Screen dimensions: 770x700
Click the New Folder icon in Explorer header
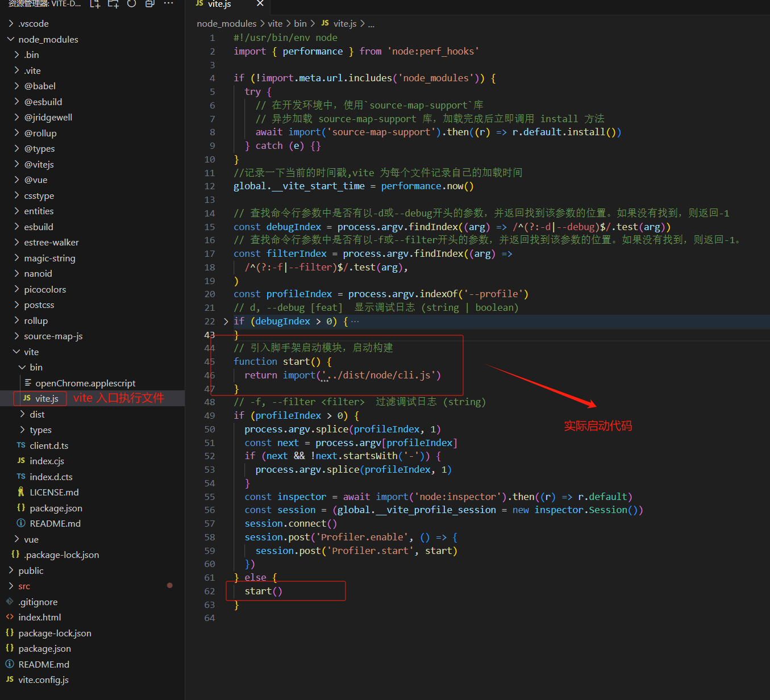[x=113, y=3]
